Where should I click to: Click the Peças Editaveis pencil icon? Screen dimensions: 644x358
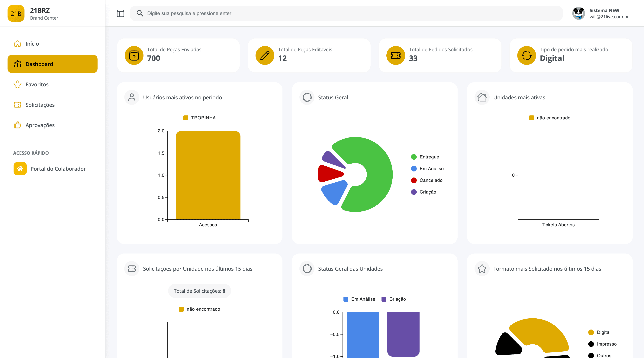[265, 55]
